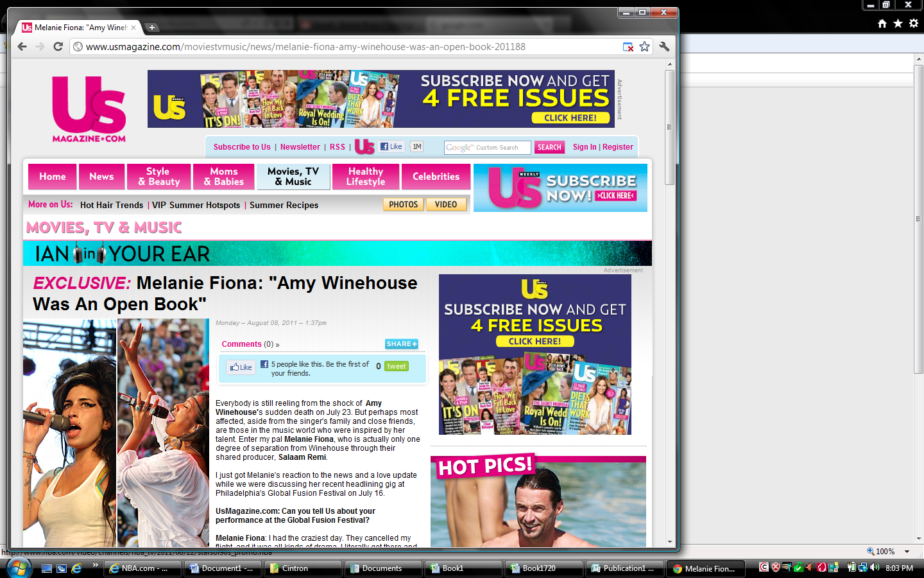Screen dimensions: 924x578
Task: Open the Celebrities nav tab
Action: [436, 177]
